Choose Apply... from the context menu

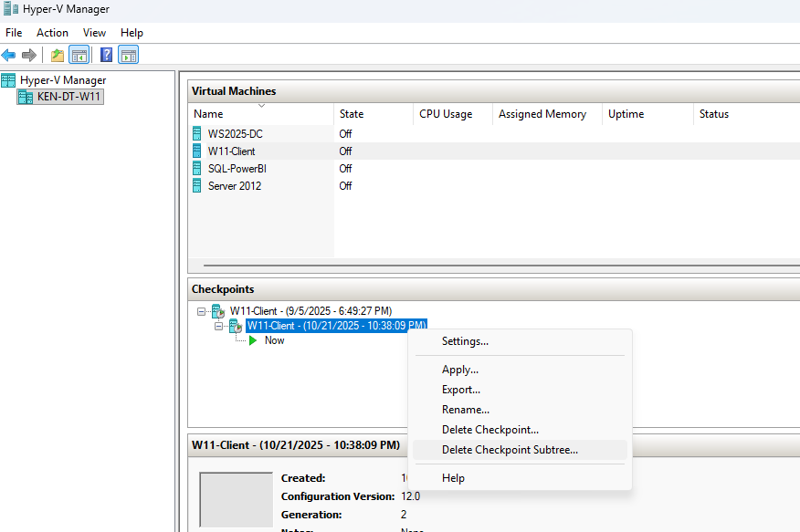tap(520, 370)
